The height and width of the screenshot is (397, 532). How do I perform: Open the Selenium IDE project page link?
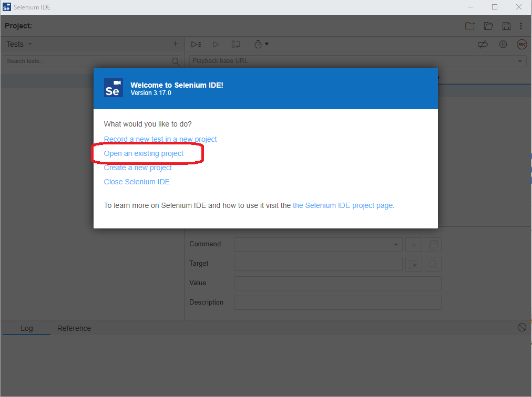coord(343,205)
